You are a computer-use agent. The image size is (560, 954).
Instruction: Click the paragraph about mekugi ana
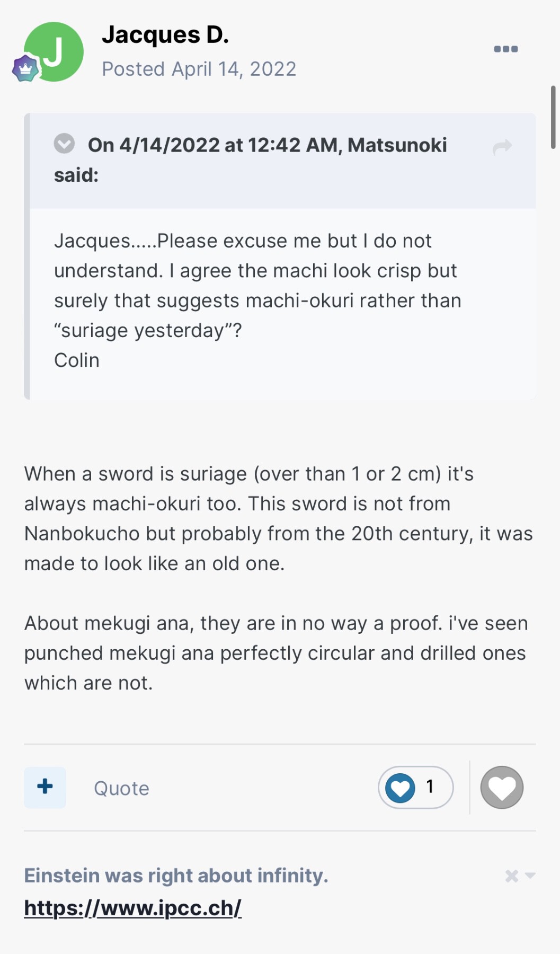pyautogui.click(x=275, y=653)
